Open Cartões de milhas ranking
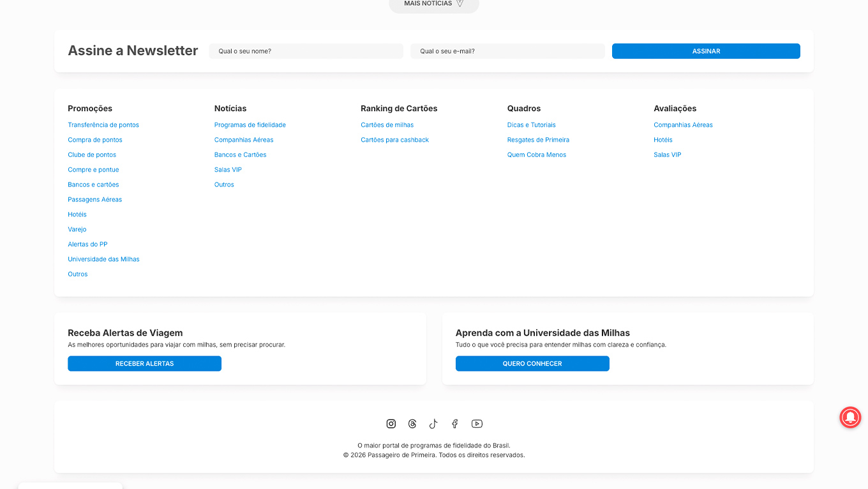The width and height of the screenshot is (868, 489). pos(387,125)
